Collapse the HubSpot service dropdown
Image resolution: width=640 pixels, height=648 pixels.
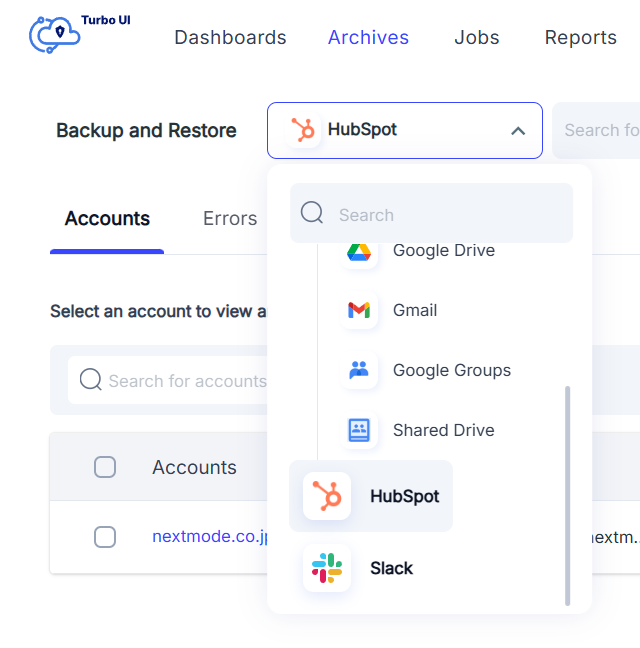click(404, 130)
